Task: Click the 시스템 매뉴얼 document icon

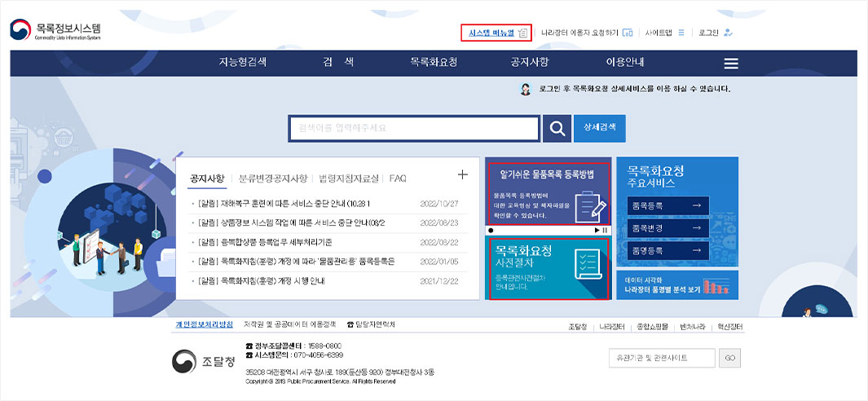Action: 522,33
